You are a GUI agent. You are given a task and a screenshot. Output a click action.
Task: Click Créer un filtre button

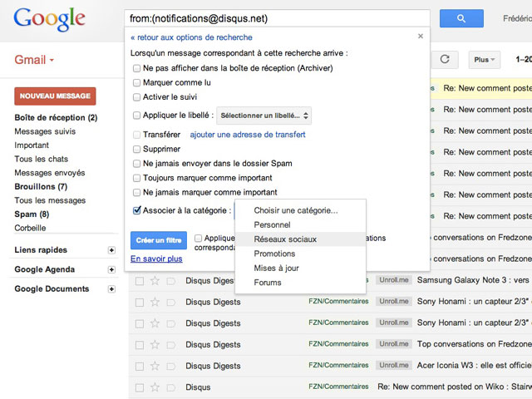(x=159, y=240)
